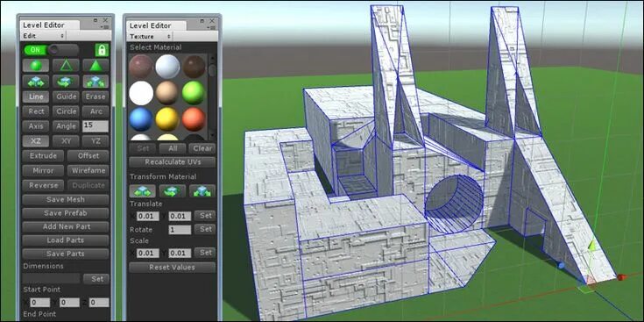The width and height of the screenshot is (644, 322).
Task: Open Edit panel window options menu icon
Action: [106, 26]
